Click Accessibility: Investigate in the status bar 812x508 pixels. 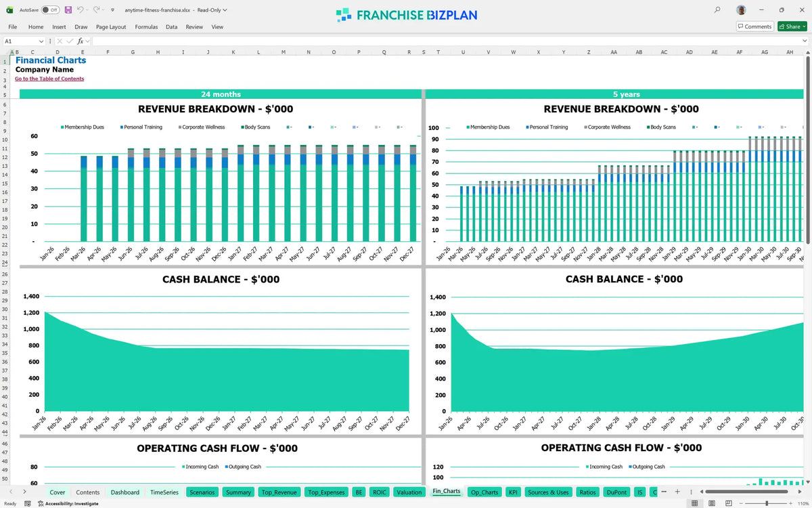click(x=68, y=503)
